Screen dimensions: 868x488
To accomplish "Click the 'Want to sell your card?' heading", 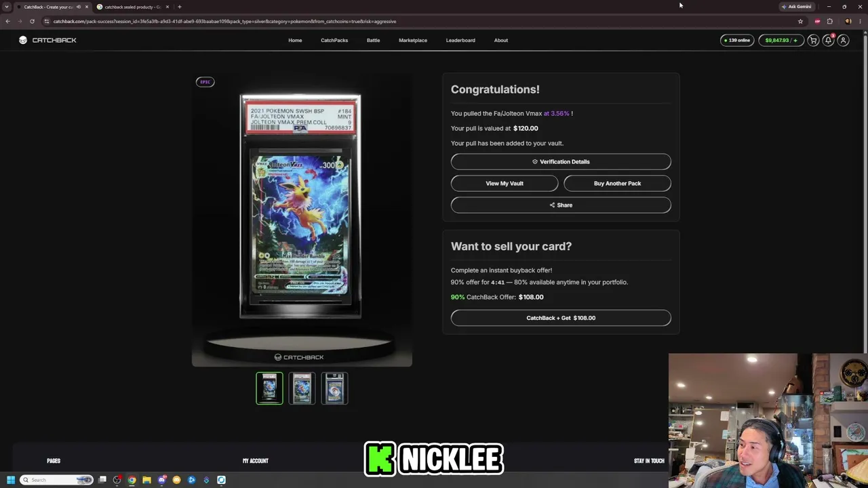I will (511, 247).
